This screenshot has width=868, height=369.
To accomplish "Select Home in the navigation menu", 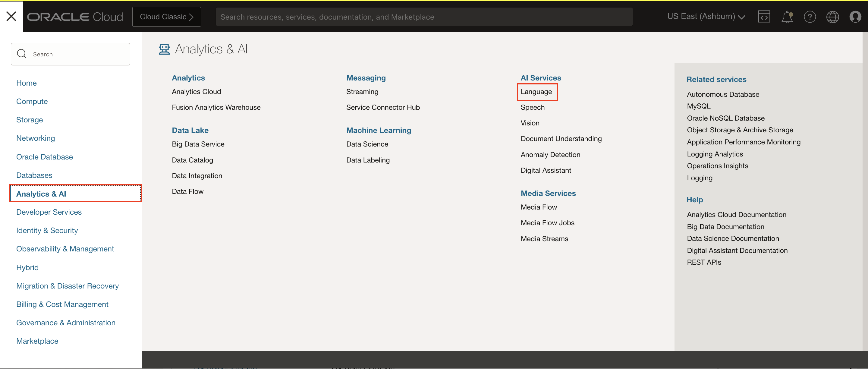I will pyautogui.click(x=26, y=83).
